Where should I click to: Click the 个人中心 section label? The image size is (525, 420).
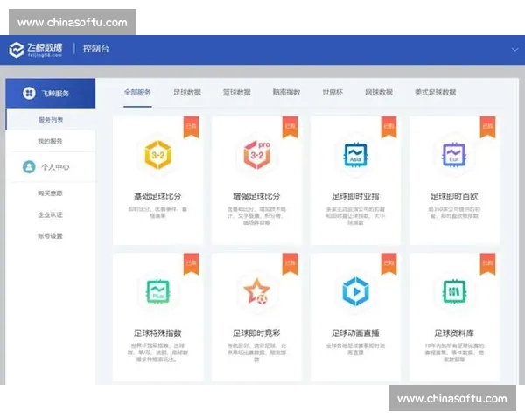(55, 167)
